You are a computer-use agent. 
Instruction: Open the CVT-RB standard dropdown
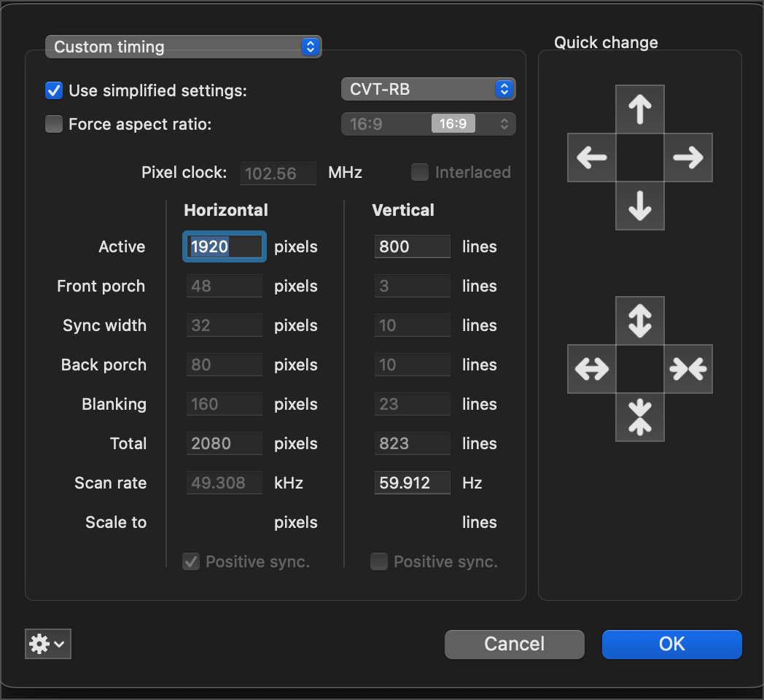point(428,89)
